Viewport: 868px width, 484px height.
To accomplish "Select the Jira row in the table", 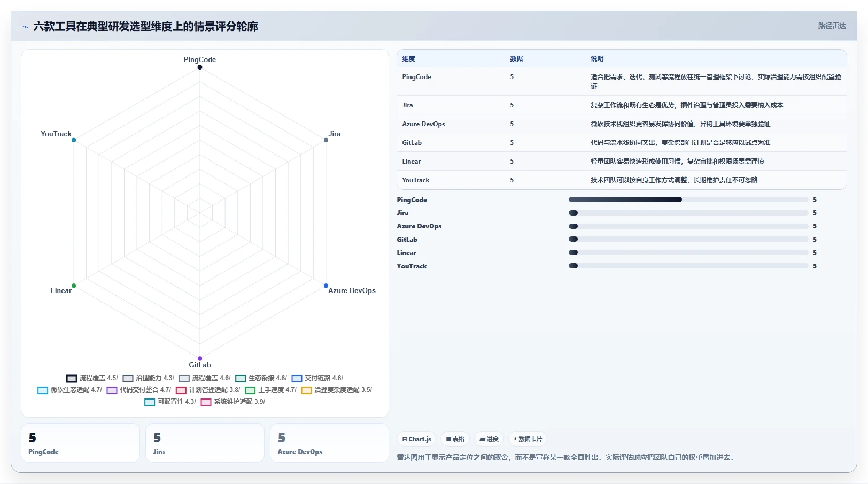I will 622,105.
